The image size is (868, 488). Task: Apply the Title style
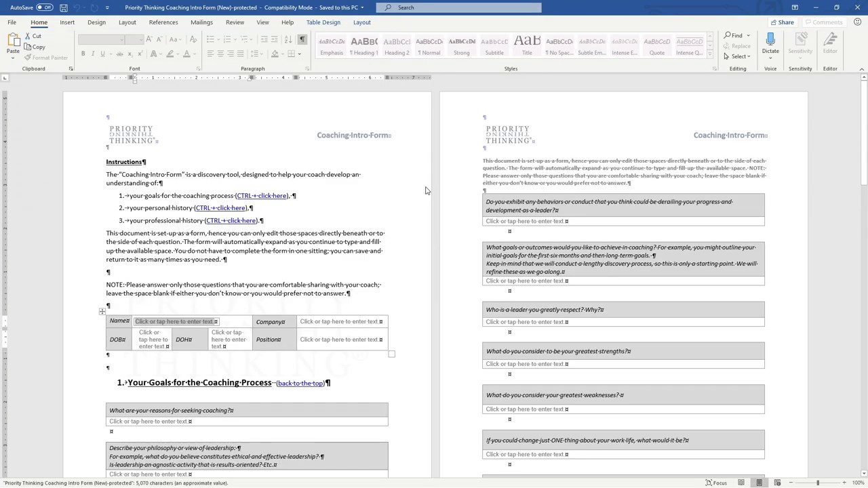click(x=527, y=45)
